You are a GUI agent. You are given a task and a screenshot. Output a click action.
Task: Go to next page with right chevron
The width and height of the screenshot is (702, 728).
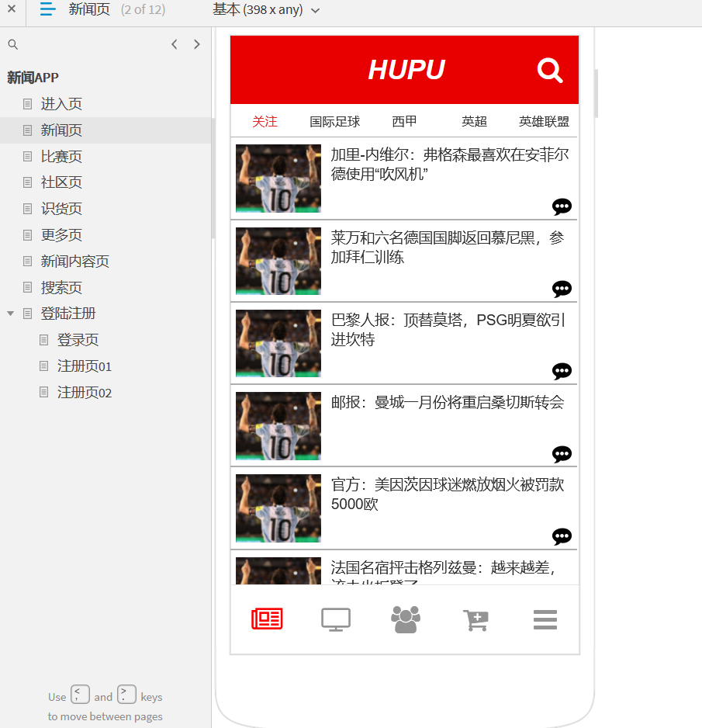pos(197,44)
